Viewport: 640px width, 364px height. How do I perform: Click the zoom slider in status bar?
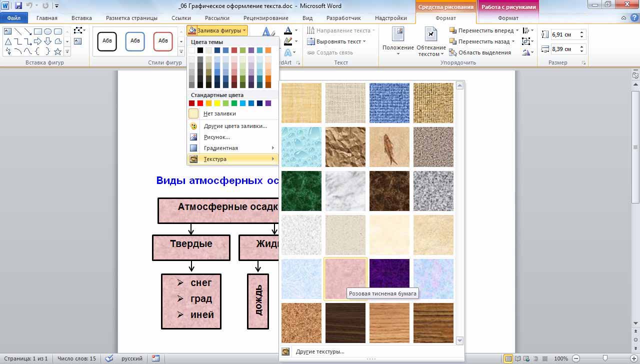[x=604, y=358]
